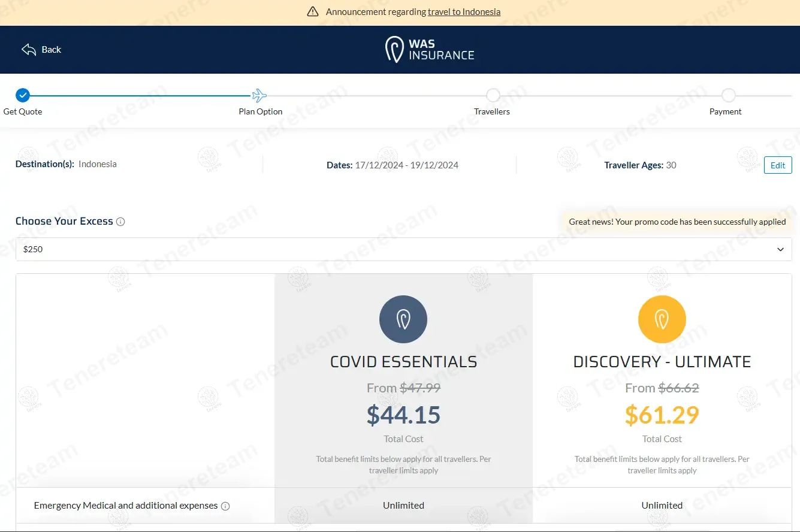800x532 pixels.
Task: Click the Back arrow icon
Action: point(29,50)
